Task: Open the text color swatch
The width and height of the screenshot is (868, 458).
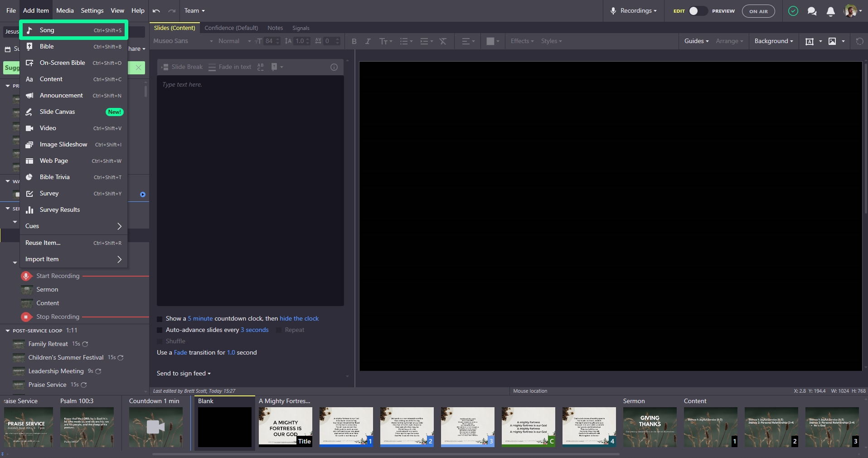Action: click(x=490, y=41)
